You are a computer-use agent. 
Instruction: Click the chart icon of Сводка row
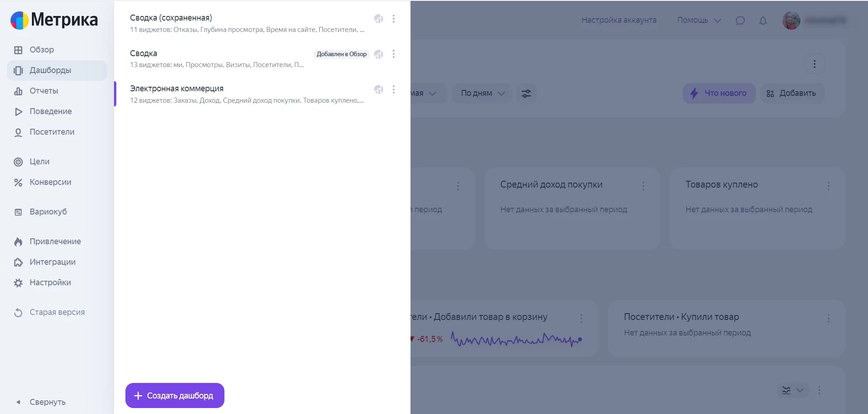click(x=379, y=54)
